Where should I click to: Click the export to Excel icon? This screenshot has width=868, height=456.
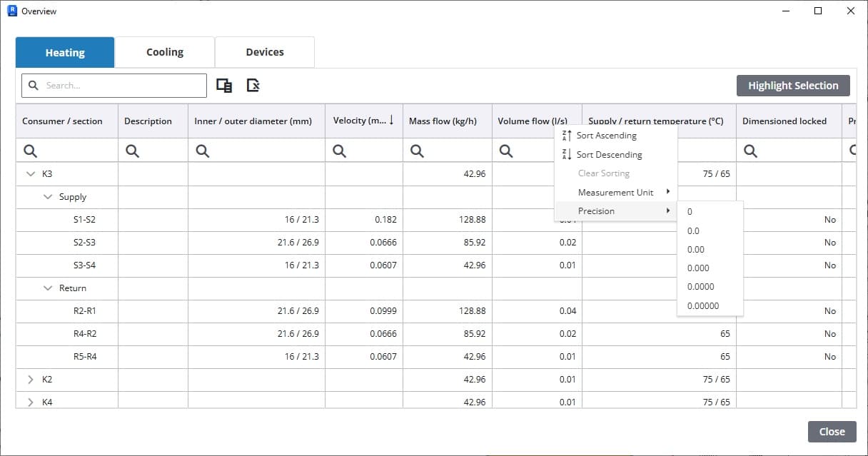(x=253, y=86)
